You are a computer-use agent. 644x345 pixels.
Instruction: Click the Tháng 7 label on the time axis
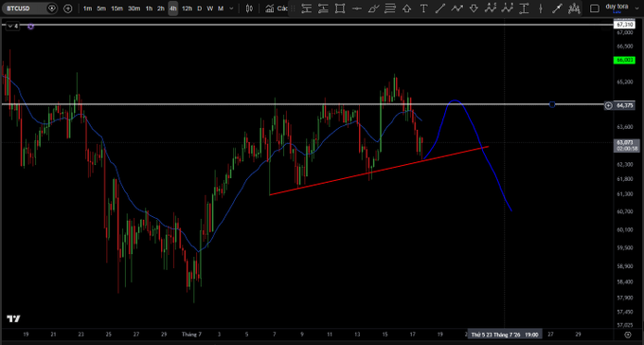point(191,335)
